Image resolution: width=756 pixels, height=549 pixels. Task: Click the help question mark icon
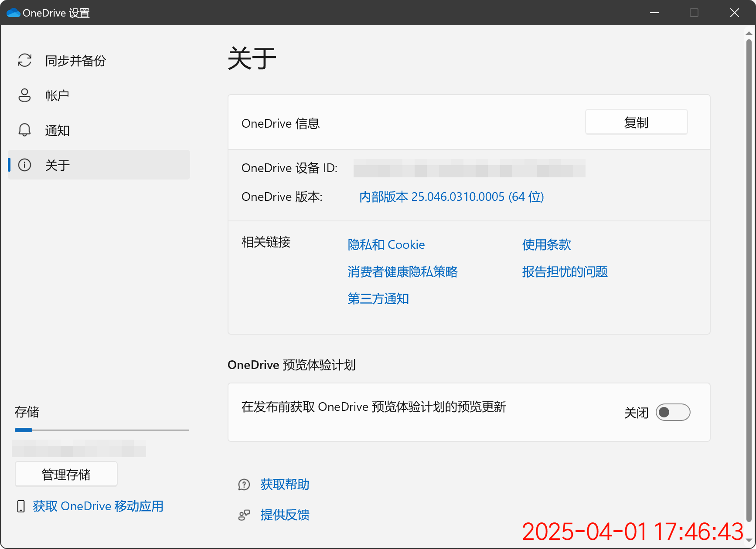click(x=244, y=485)
